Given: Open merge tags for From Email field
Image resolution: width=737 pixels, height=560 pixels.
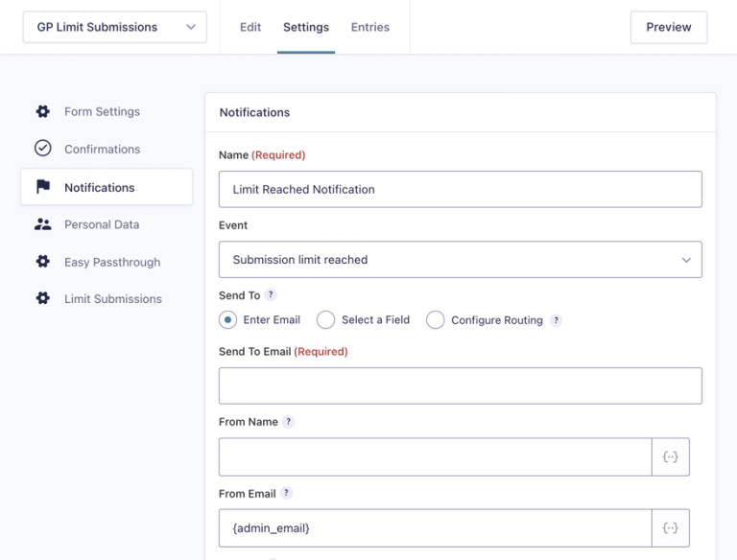Looking at the screenshot, I should pos(671,527).
